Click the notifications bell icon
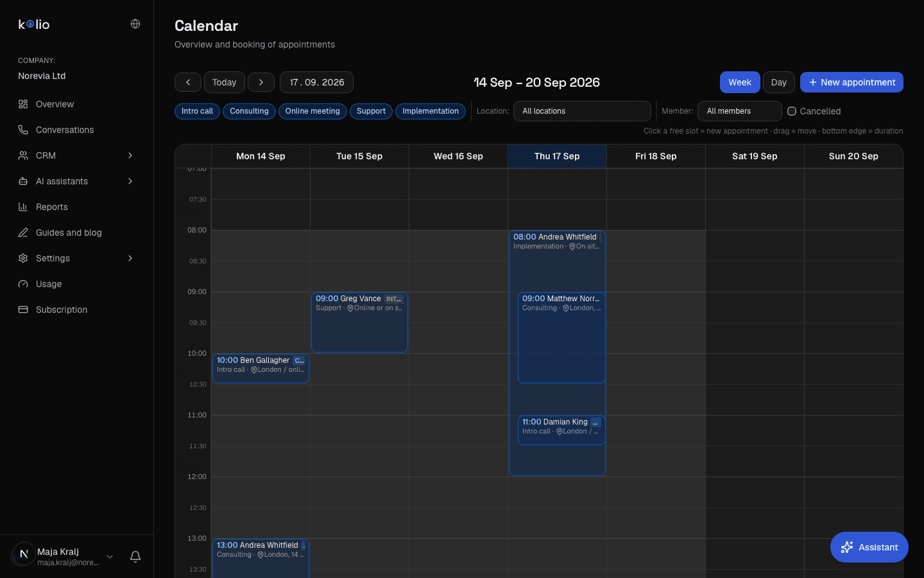924x578 pixels. pos(135,557)
